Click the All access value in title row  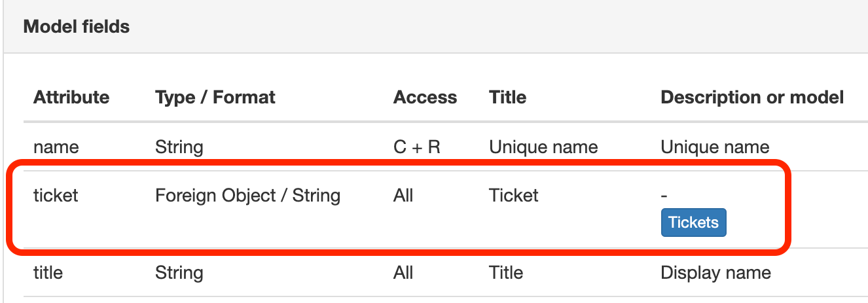[x=403, y=272]
